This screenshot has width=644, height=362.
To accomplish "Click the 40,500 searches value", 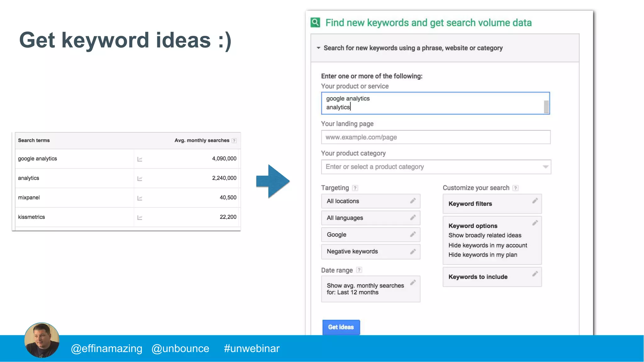I will [228, 198].
